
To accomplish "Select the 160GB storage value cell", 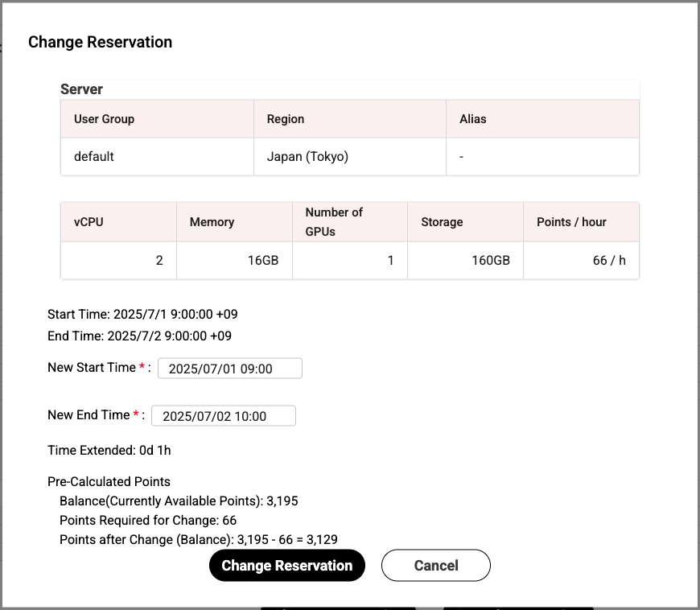I will point(490,261).
